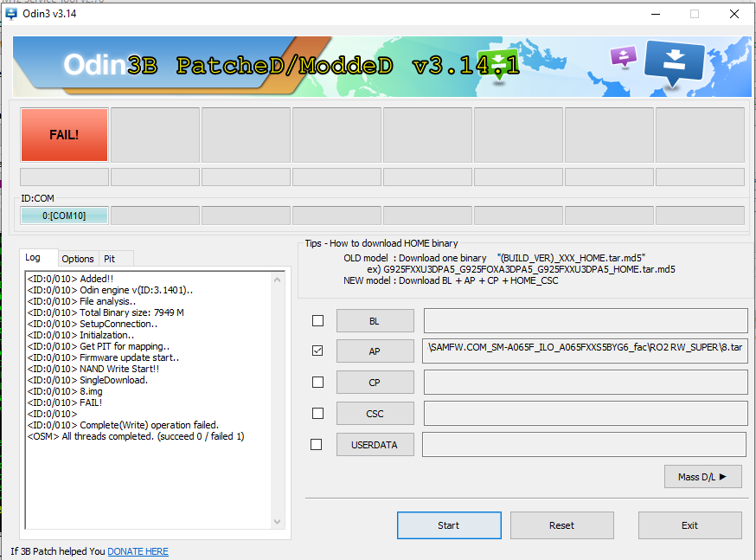This screenshot has height=560, width=756.
Task: Click the green download pin icon
Action: 500,65
